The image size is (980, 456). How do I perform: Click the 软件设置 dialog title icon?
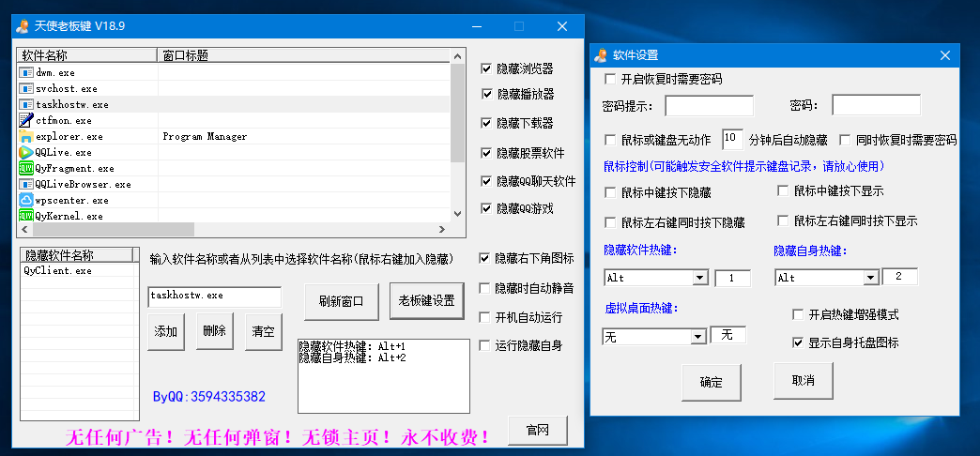601,55
